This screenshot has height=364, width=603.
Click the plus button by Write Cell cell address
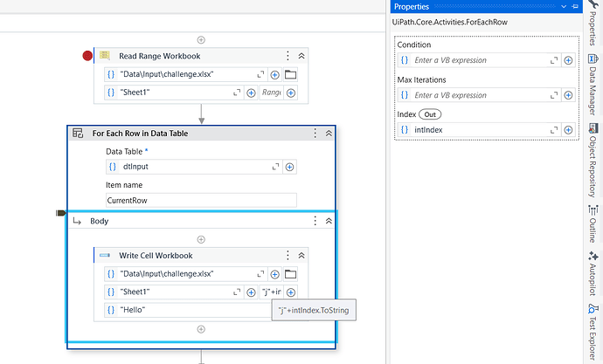(x=291, y=292)
